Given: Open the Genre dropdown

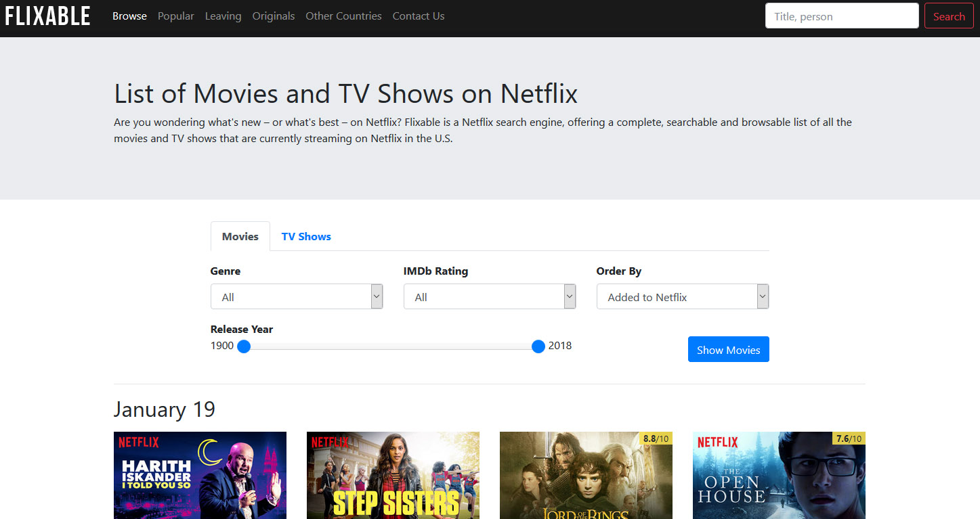Looking at the screenshot, I should [x=297, y=296].
